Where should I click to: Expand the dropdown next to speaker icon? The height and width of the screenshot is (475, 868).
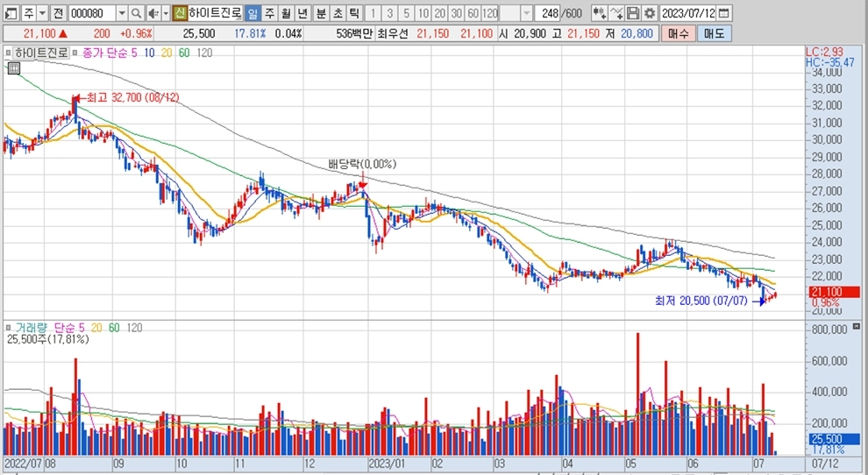(166, 13)
